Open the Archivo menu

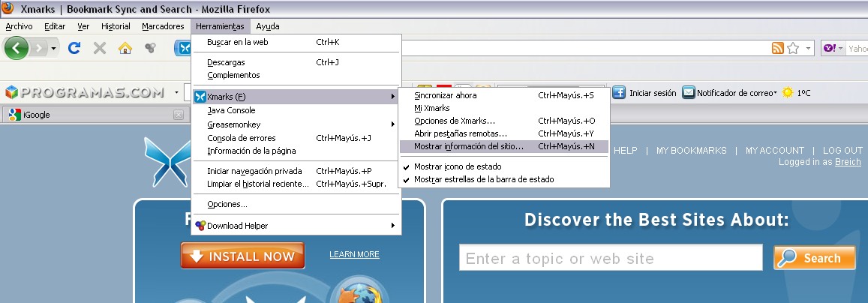click(x=19, y=26)
